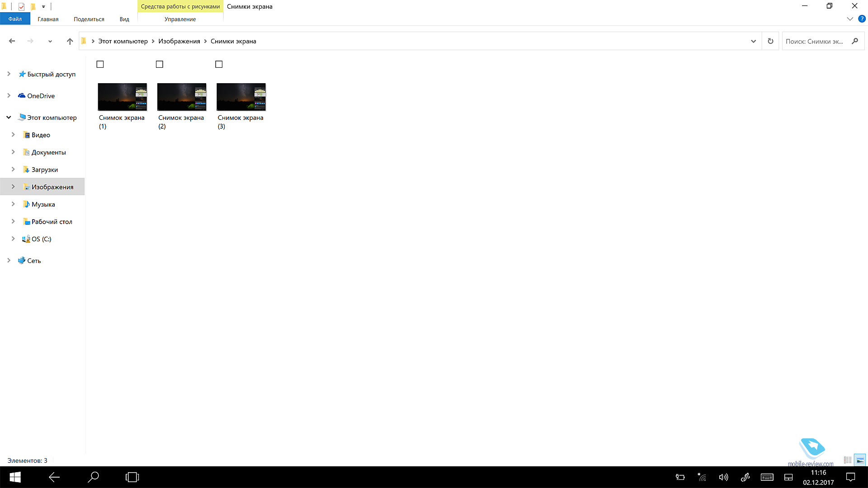
Task: Expand the Видео folder node
Action: pyautogui.click(x=13, y=134)
